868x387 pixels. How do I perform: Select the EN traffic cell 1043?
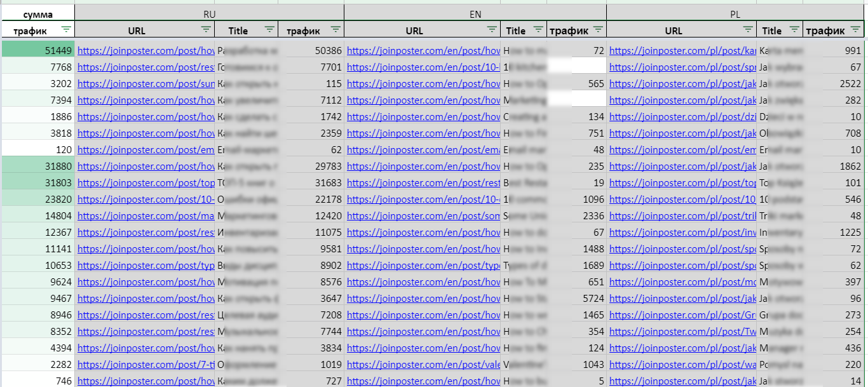[576, 364]
